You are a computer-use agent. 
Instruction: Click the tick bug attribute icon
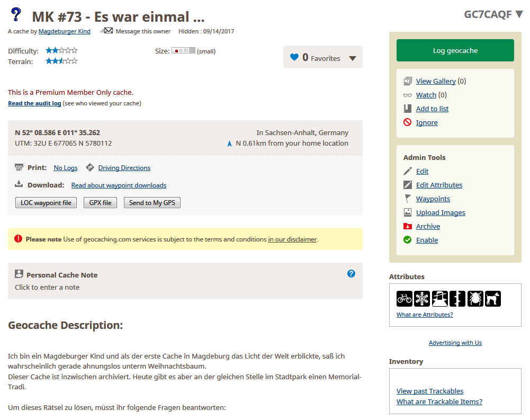pos(475,299)
